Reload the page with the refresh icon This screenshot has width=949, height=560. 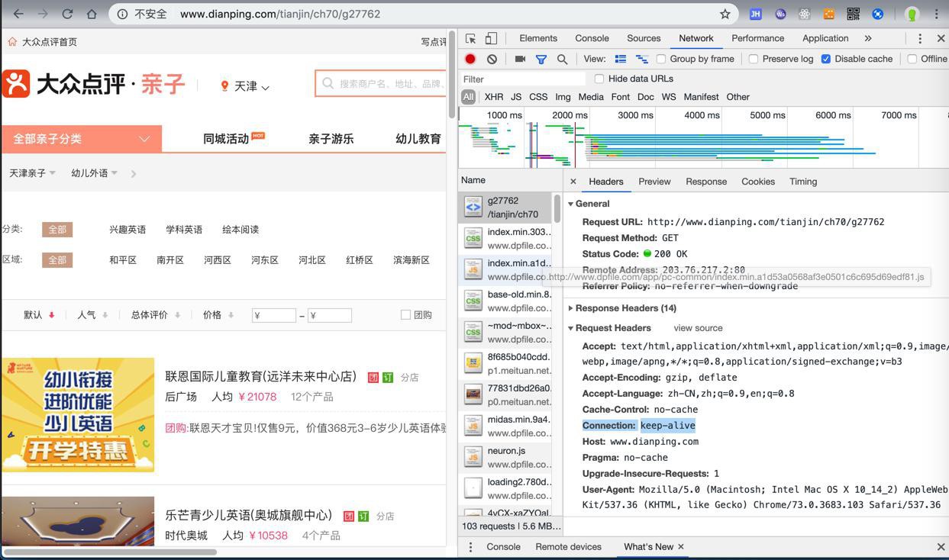pos(67,14)
